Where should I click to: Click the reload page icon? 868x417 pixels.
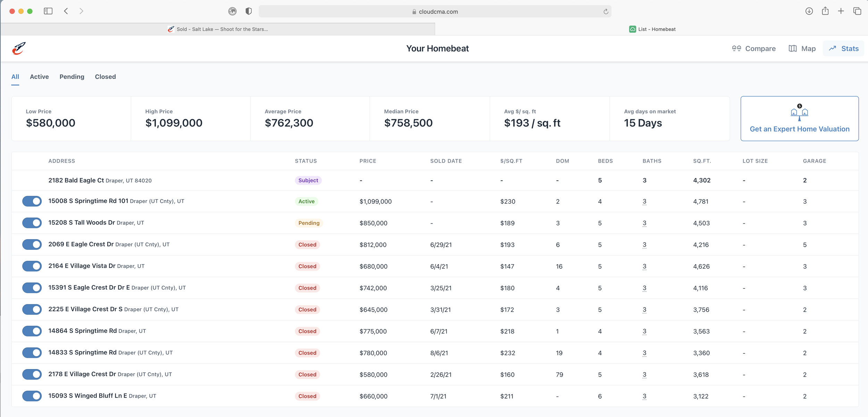point(606,11)
